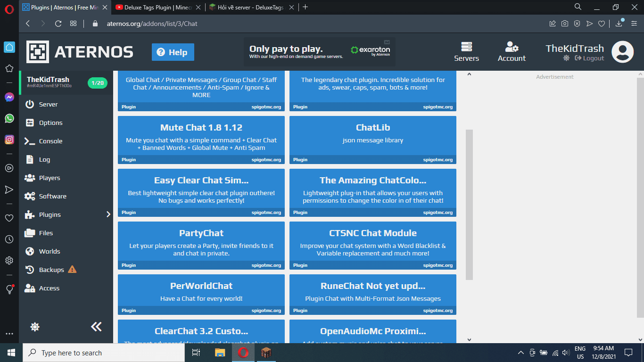Screen dimensions: 644x362
Task: Click the lightbulb icon in Opera sidebar
Action: point(9,289)
